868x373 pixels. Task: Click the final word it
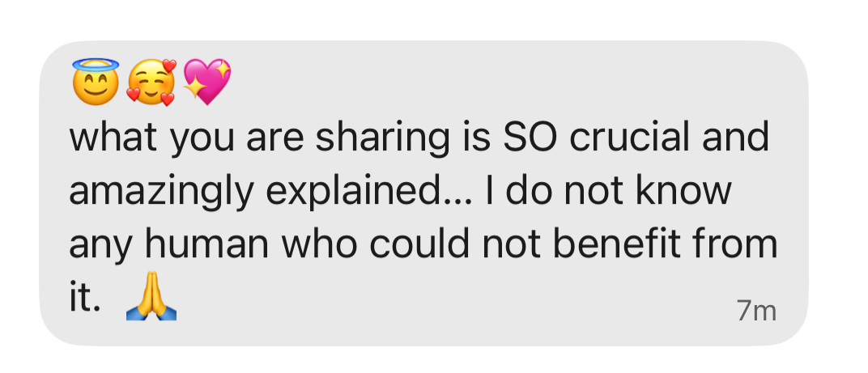[83, 299]
